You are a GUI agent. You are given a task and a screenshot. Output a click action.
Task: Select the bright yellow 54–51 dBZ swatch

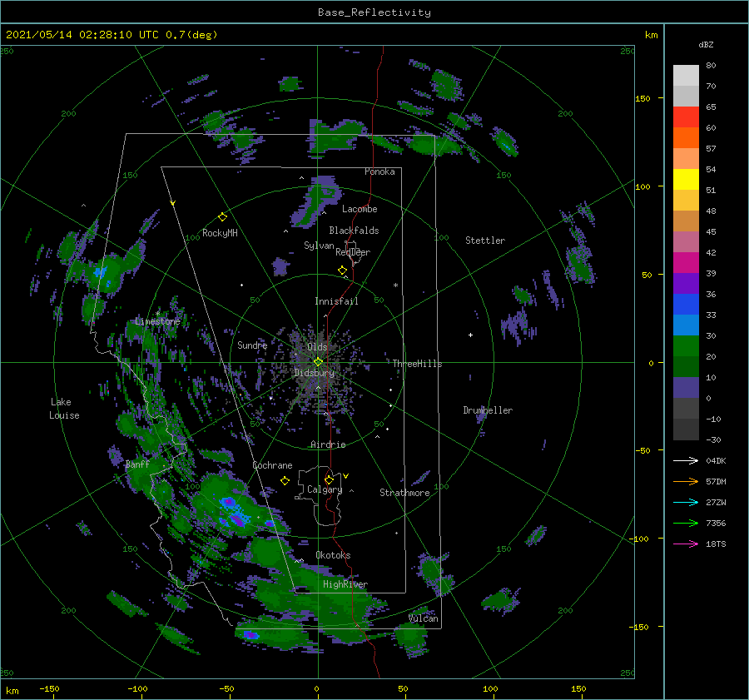686,180
